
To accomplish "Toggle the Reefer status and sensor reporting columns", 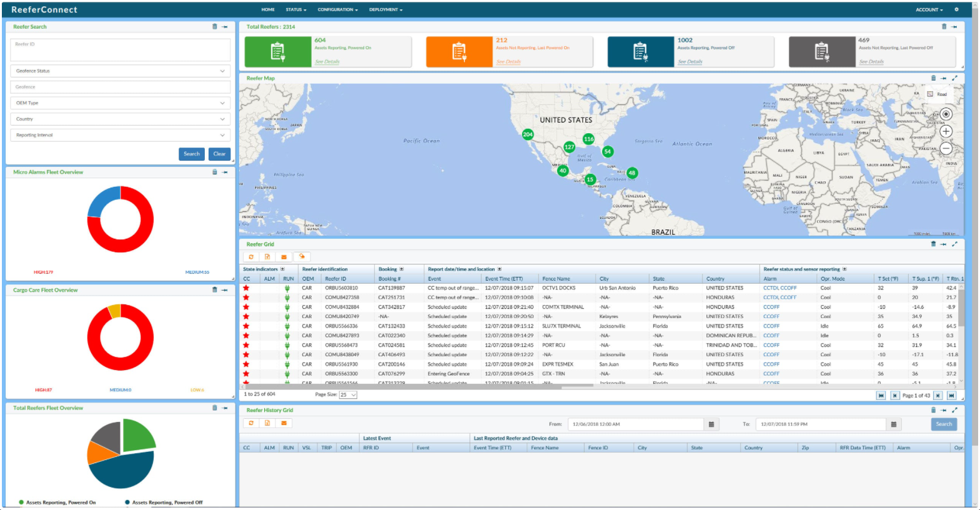I will (x=844, y=269).
